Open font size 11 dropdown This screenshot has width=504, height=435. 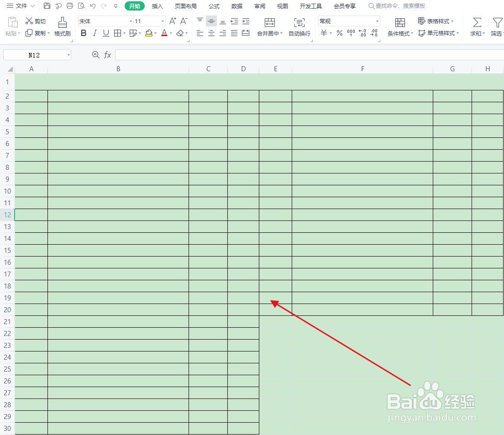(163, 21)
